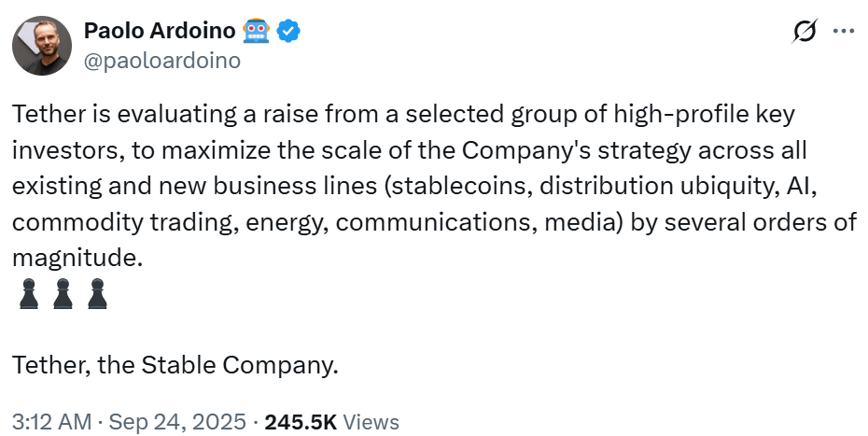Open the three-dot More options menu
The width and height of the screenshot is (868, 436).
pyautogui.click(x=843, y=31)
